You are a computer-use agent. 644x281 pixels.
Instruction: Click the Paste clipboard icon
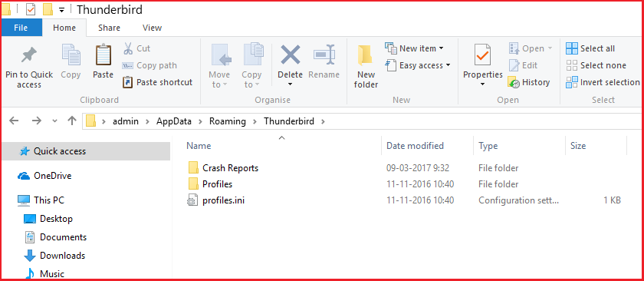tap(103, 55)
